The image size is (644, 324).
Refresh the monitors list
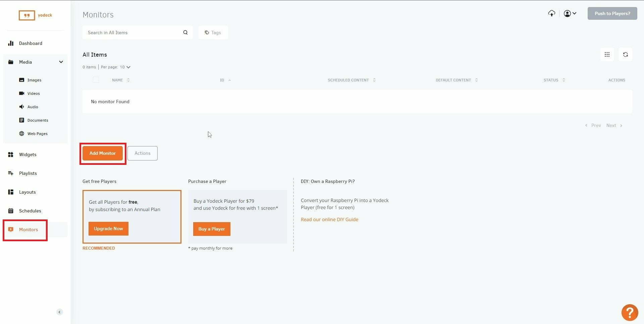(626, 55)
